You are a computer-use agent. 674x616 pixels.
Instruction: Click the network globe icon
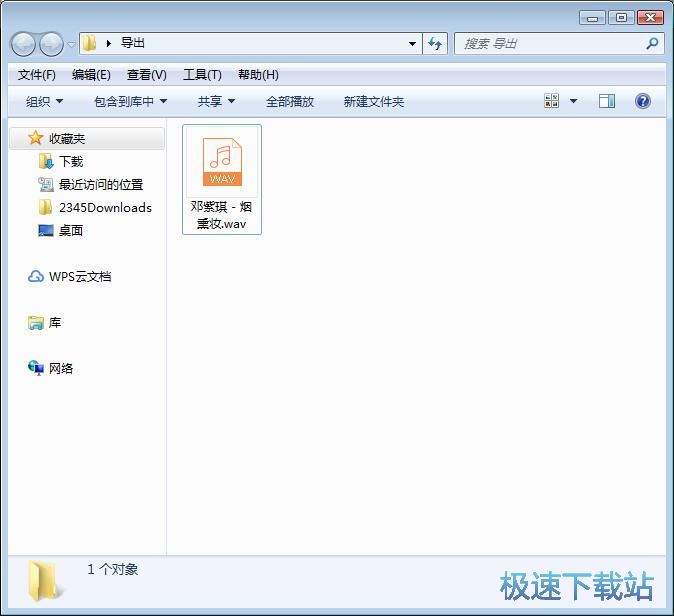pyautogui.click(x=36, y=368)
